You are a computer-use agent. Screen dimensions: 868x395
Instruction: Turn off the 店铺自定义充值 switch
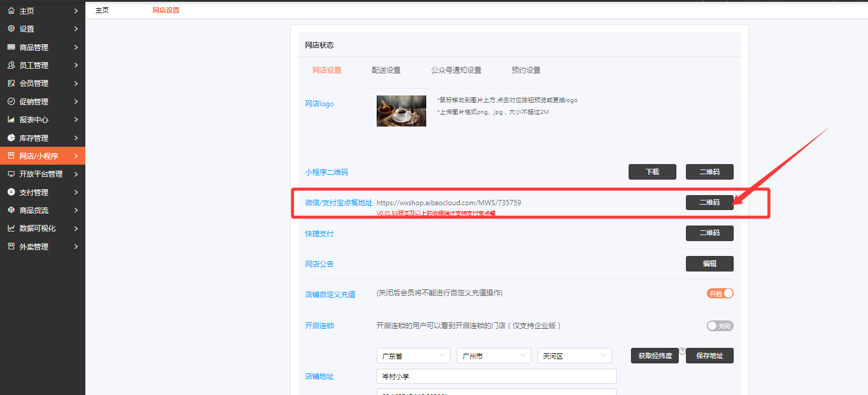(x=720, y=294)
